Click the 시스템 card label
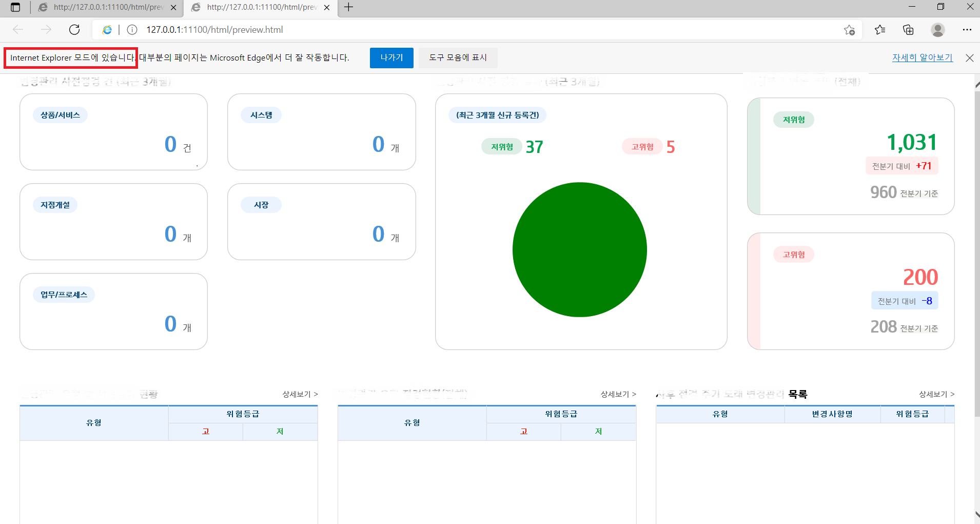Viewport: 980px width, 524px height. coord(261,115)
